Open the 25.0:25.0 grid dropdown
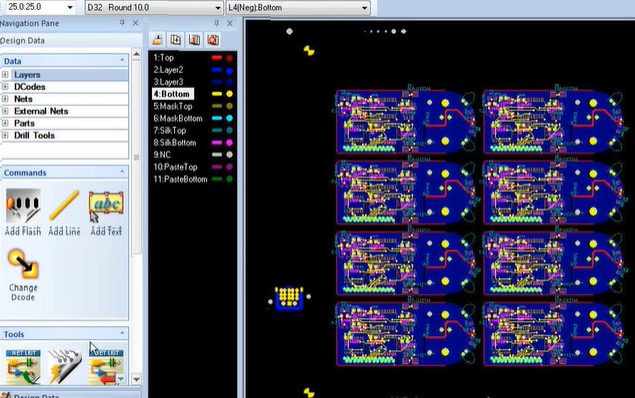The height and width of the screenshot is (398, 635). click(70, 7)
